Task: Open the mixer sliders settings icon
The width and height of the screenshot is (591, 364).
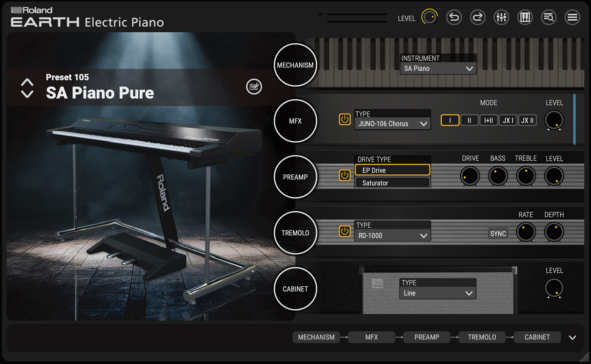Action: click(x=501, y=17)
